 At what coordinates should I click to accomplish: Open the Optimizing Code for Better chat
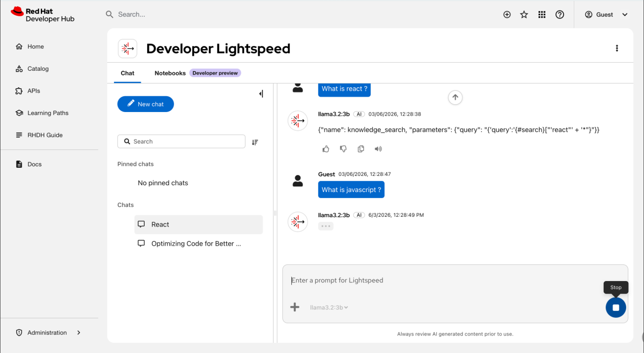(198, 243)
